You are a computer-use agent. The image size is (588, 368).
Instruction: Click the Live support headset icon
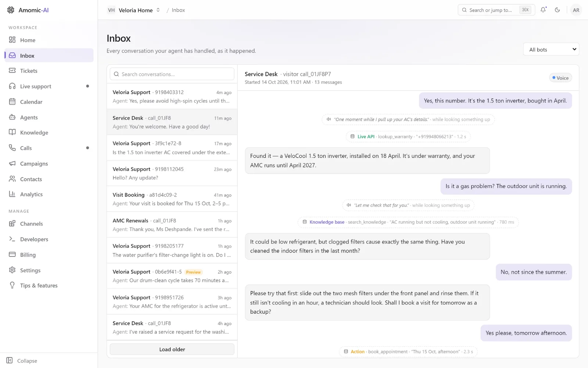click(x=12, y=86)
